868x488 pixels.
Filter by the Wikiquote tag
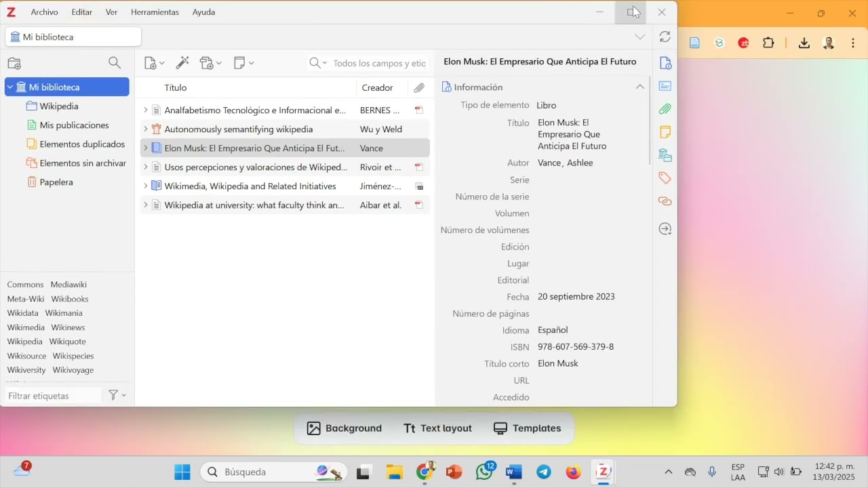click(x=67, y=342)
